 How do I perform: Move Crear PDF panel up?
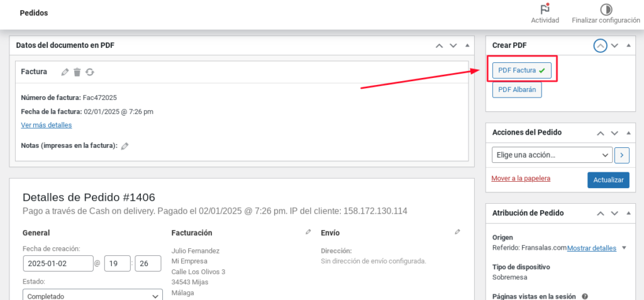[x=601, y=46]
